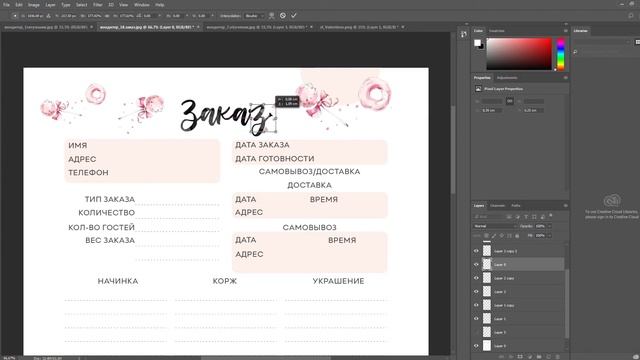Image resolution: width=640 pixels, height=360 pixels.
Task: Open the Normal blend mode dropdown
Action: pyautogui.click(x=495, y=226)
